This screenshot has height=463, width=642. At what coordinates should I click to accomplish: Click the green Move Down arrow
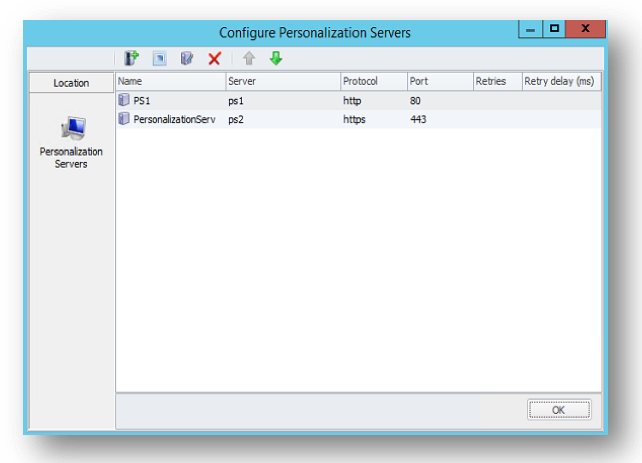(x=276, y=58)
